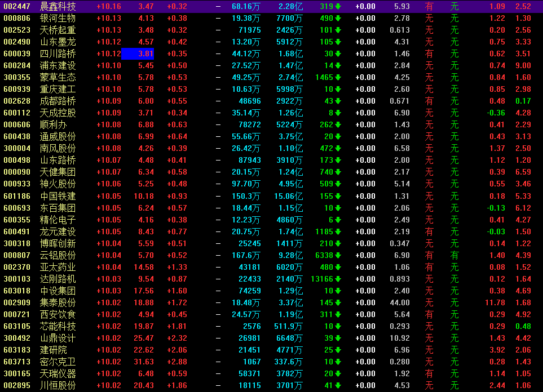Screen dimensions: 543x392
Task: Click stock code 300004
Action: click(17, 148)
